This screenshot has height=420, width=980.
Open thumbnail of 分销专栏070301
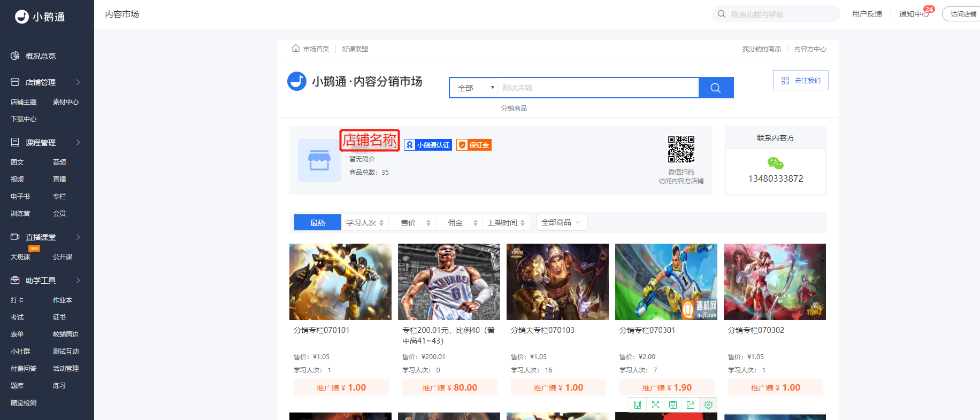666,282
